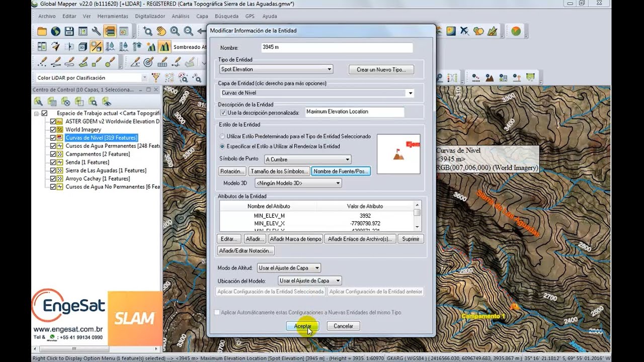Click the Open Data File folder icon

pyautogui.click(x=42, y=31)
